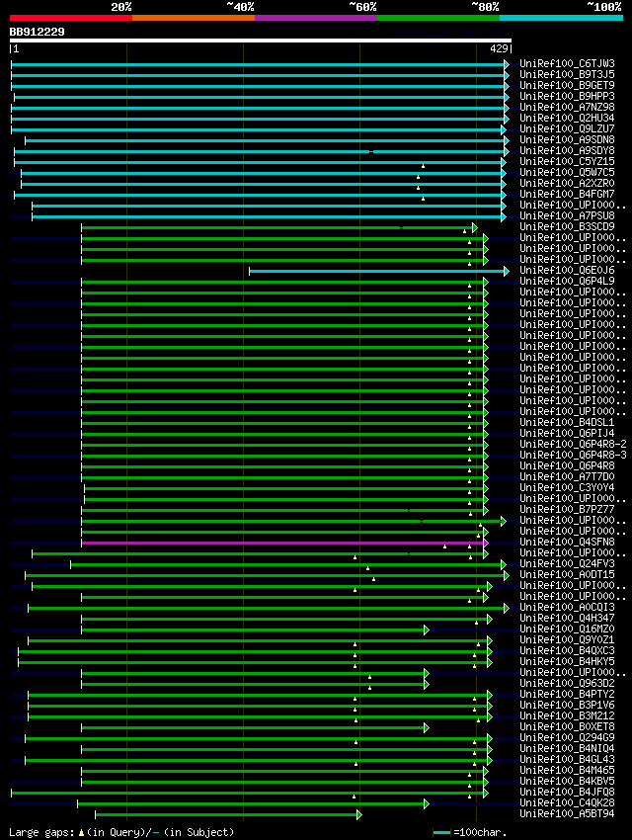The width and height of the screenshot is (632, 840).
Task: Select the UniRef100_Q16MZ0 hit name
Action: (x=567, y=629)
